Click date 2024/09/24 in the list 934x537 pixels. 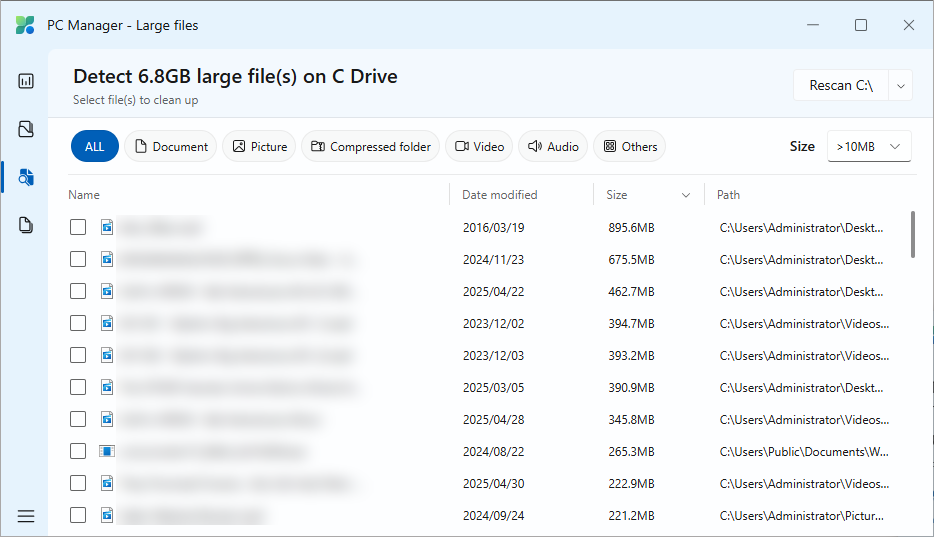click(x=494, y=516)
